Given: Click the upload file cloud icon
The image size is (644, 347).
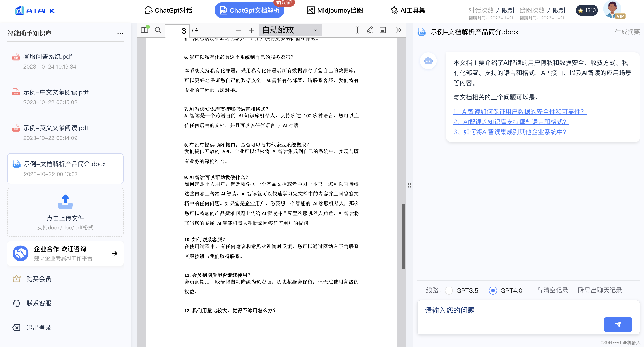Looking at the screenshot, I should (x=65, y=202).
